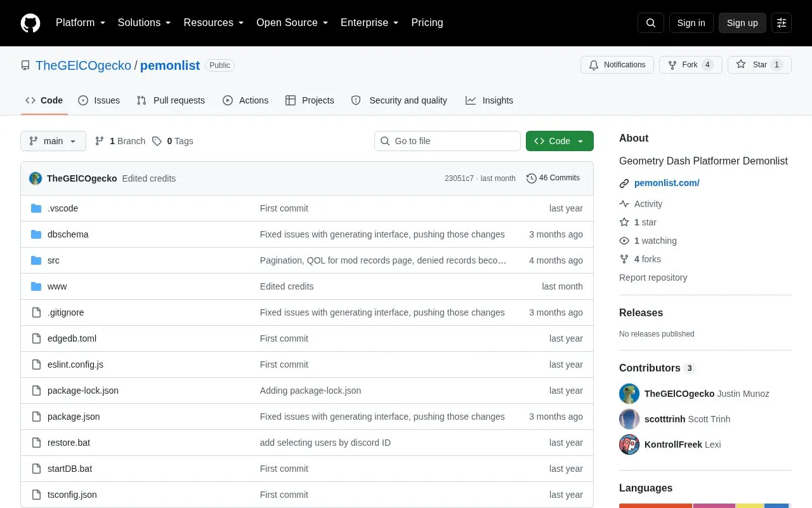
Task: Expand the Platform menu
Action: pos(81,23)
